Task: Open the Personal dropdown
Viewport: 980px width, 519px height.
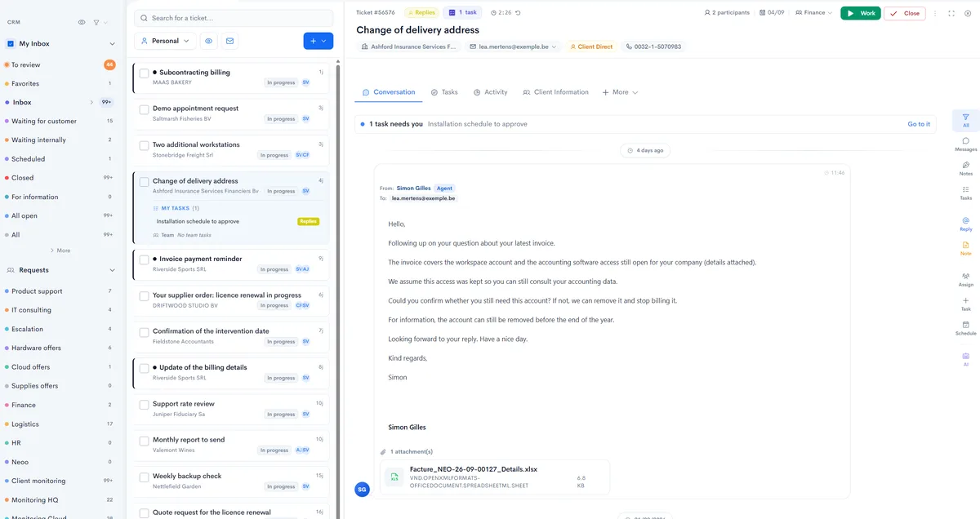Action: tap(165, 41)
